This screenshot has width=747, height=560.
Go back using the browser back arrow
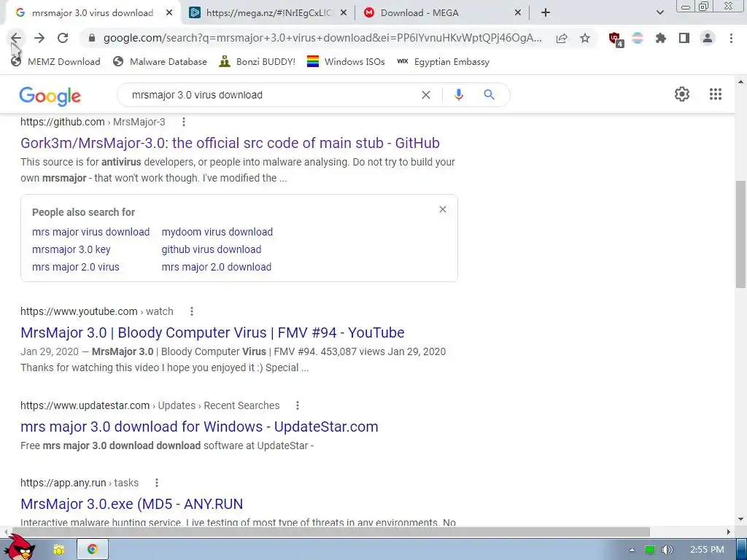(x=16, y=38)
